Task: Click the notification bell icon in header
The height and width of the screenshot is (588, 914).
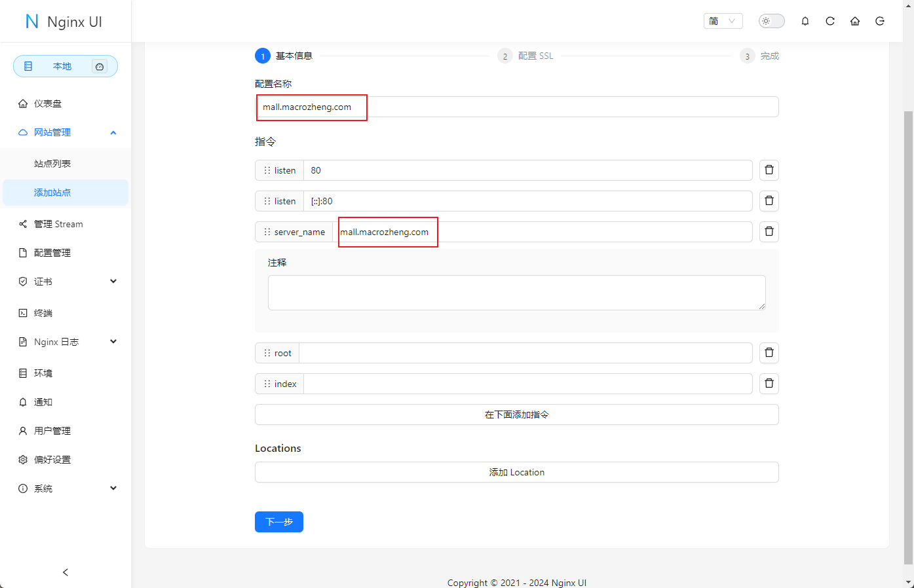Action: tap(805, 21)
